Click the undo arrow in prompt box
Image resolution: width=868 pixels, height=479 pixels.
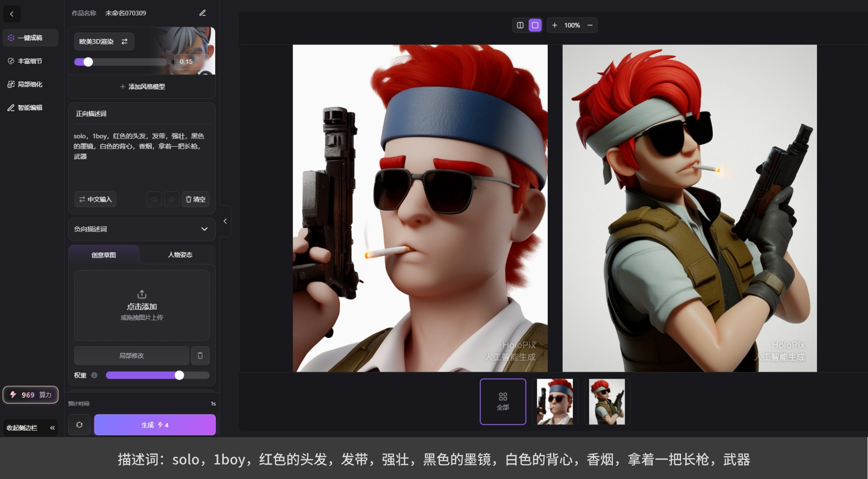tap(154, 199)
